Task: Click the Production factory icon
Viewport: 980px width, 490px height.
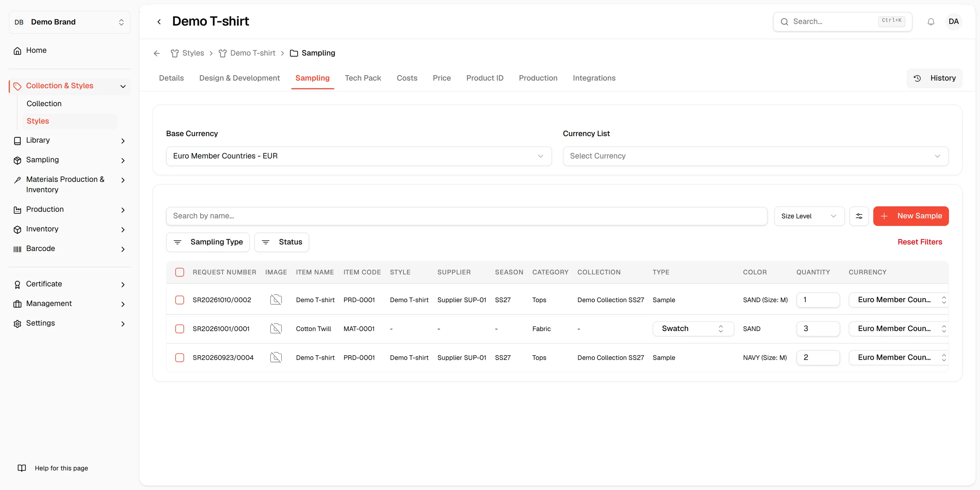Action: (17, 210)
